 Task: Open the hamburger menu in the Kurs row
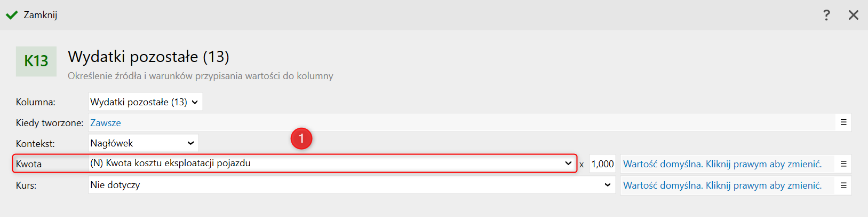click(x=843, y=185)
